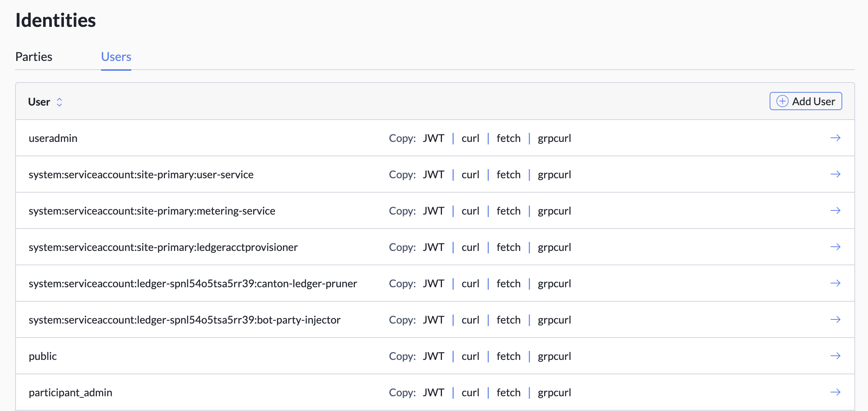The width and height of the screenshot is (868, 411).
Task: Copy grpcurl for ledgeracctprovisioner account
Action: (554, 247)
